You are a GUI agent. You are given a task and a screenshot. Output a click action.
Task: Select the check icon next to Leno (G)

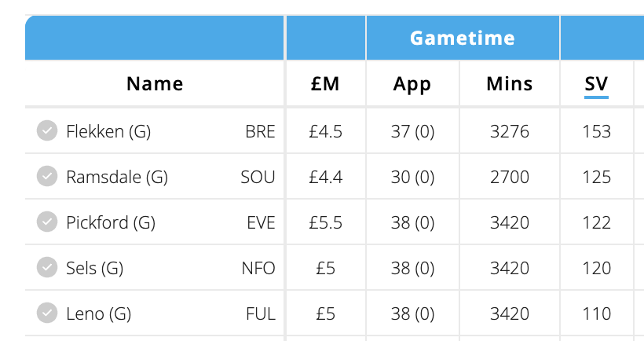47,313
